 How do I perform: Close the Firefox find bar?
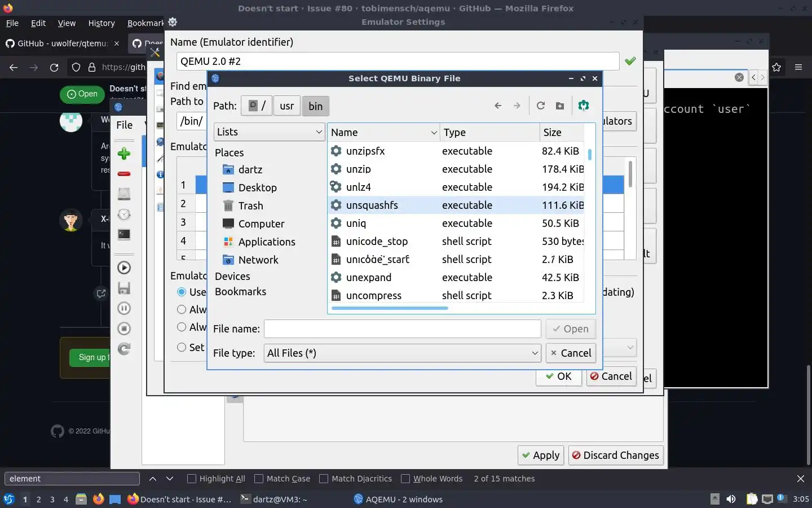click(x=801, y=479)
